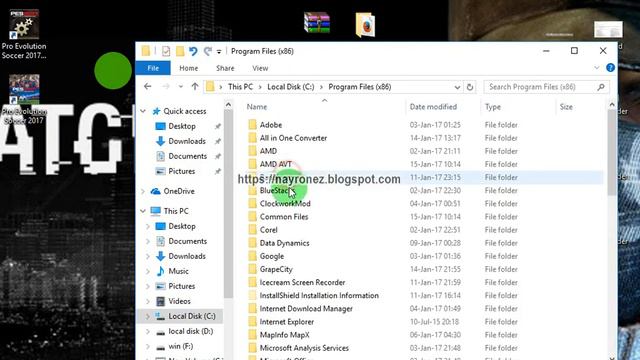Open Customize Quick Access Toolbar dropdown
Image resolution: width=640 pixels, height=360 pixels.
pos(219,51)
